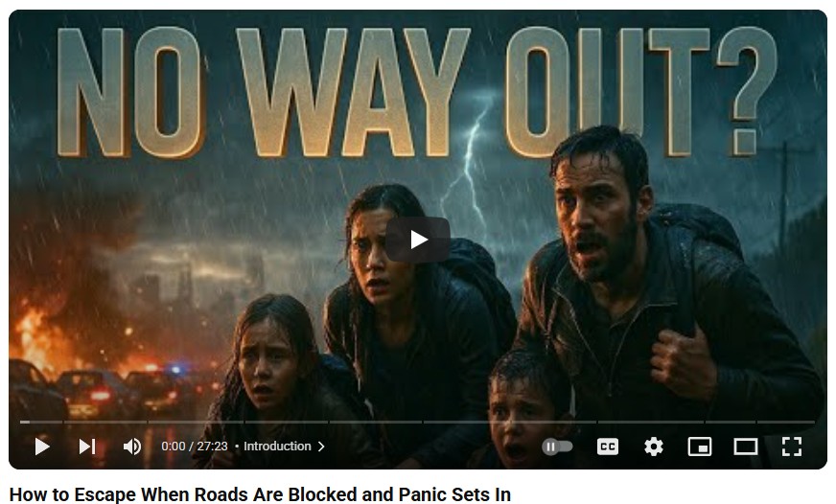Expand chapters with the chevron after Introduction
This screenshot has height=504, width=836.
(x=321, y=447)
